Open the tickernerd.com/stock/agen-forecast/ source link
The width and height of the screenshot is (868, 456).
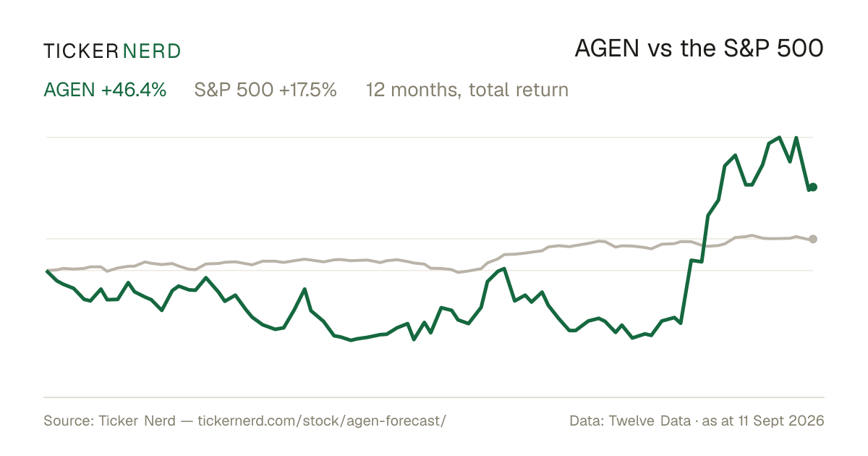tap(322, 421)
